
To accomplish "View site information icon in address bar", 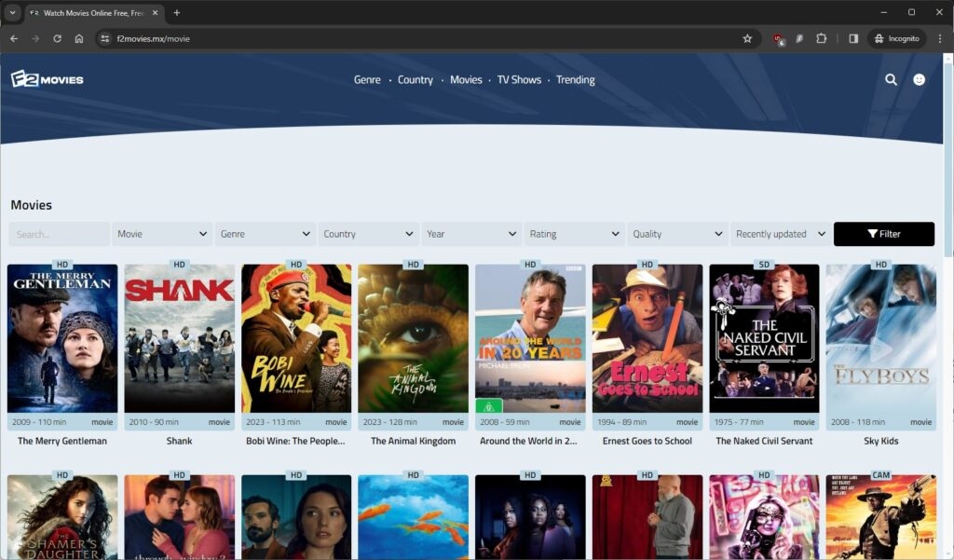I will click(x=104, y=38).
